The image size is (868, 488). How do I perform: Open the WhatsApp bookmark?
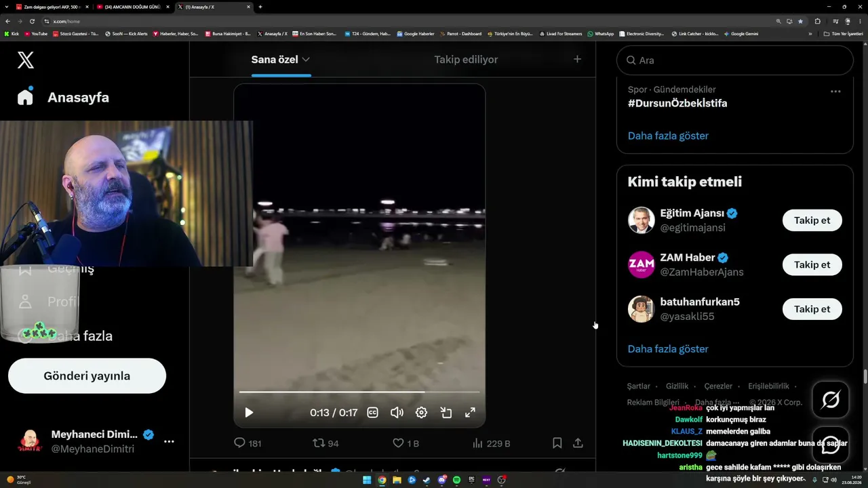601,34
